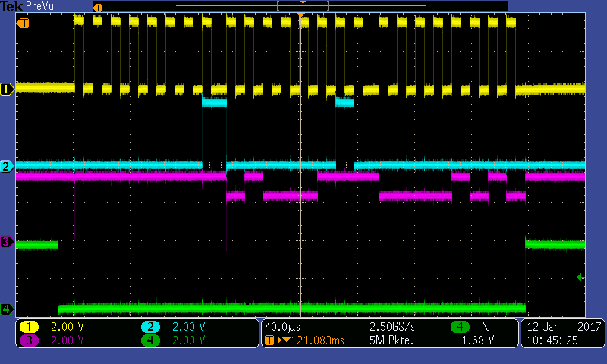Viewport: 607px width, 364px height.
Task: Click the trigger source channel 4 badge
Action: click(x=460, y=327)
